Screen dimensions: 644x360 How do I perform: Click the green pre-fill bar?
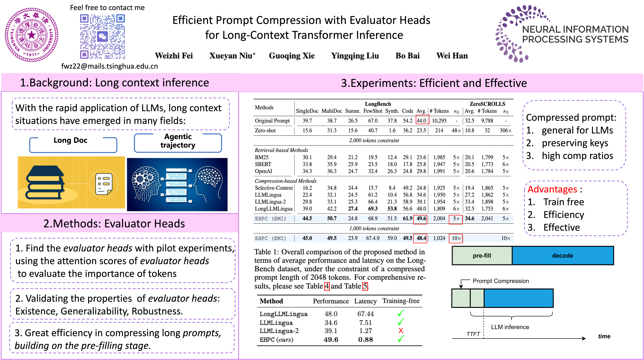[482, 255]
